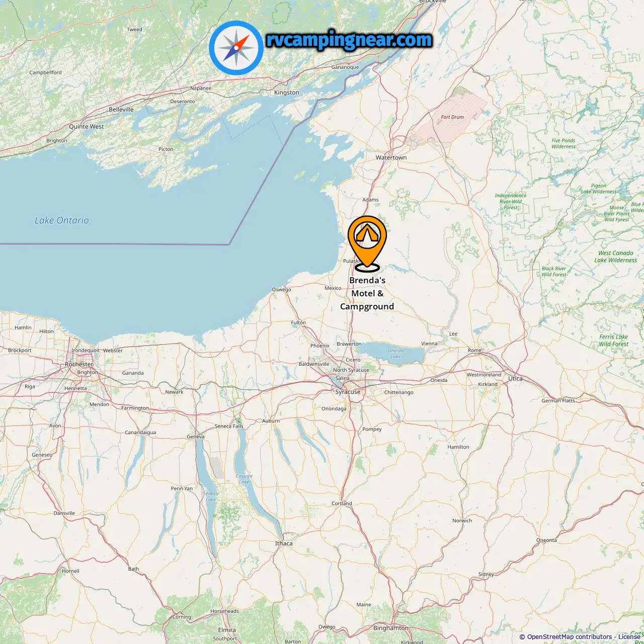Open the rvcampingnear.com site title
This screenshot has height=644, width=644.
(x=349, y=40)
